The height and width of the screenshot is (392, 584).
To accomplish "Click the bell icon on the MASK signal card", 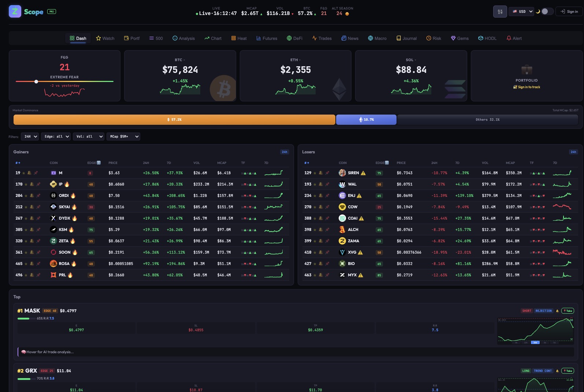I will click(557, 311).
